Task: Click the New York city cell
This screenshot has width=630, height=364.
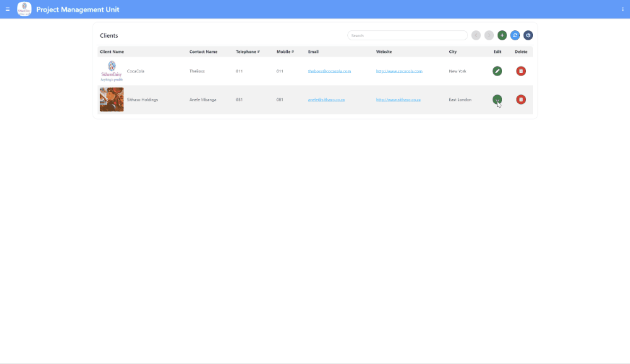Action: point(457,71)
